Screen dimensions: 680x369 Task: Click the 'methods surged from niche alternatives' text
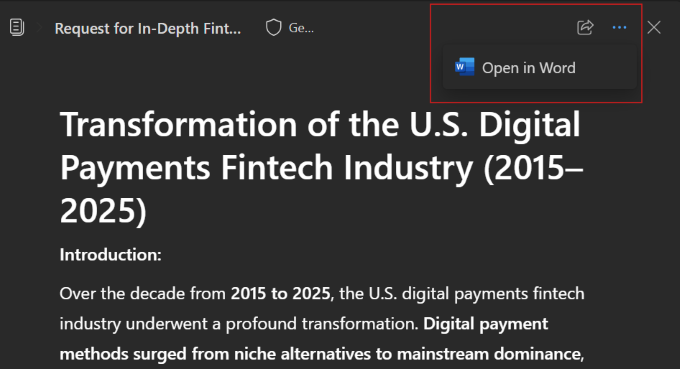(x=216, y=354)
